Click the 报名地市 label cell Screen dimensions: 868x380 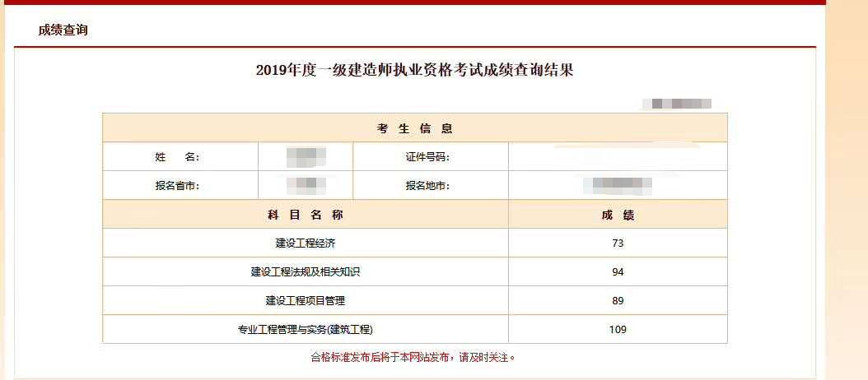pyautogui.click(x=431, y=185)
